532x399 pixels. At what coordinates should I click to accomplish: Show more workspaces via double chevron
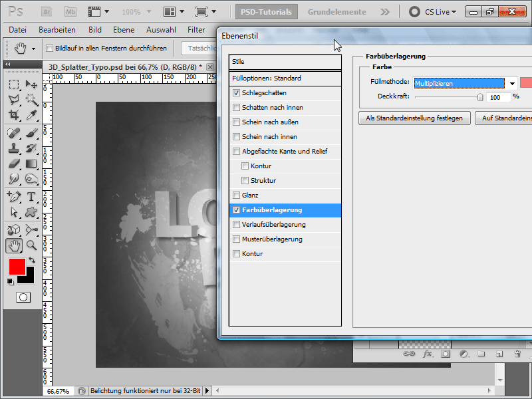point(385,12)
